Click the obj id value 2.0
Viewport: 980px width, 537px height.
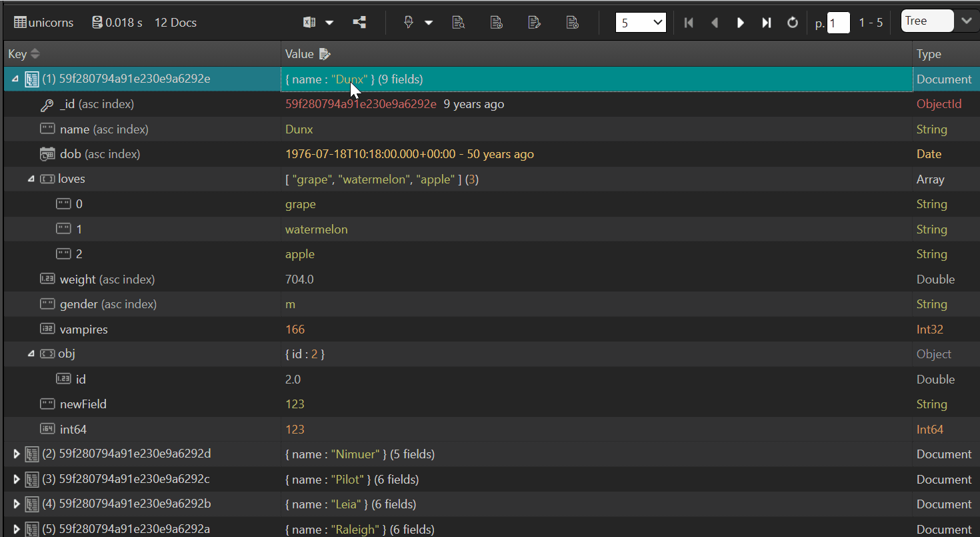[x=293, y=380]
